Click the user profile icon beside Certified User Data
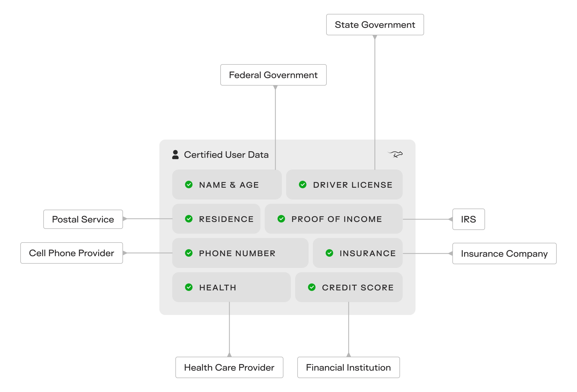 click(175, 155)
